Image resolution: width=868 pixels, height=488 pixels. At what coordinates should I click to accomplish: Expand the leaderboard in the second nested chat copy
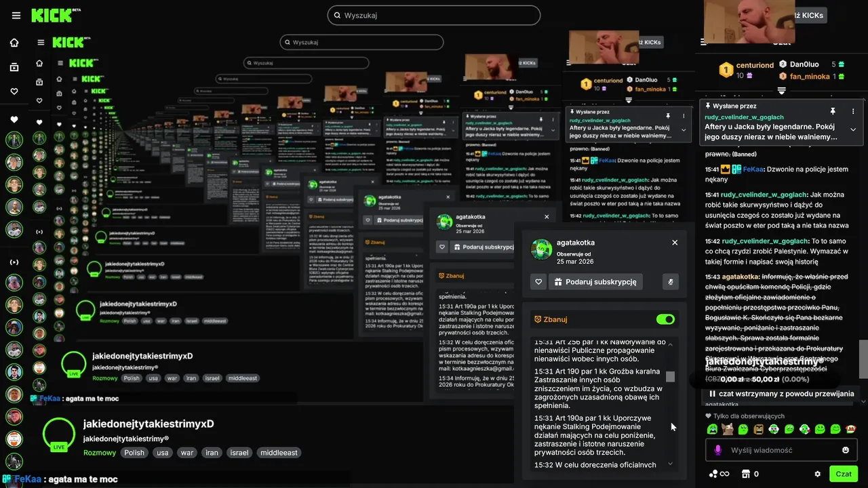[629, 100]
